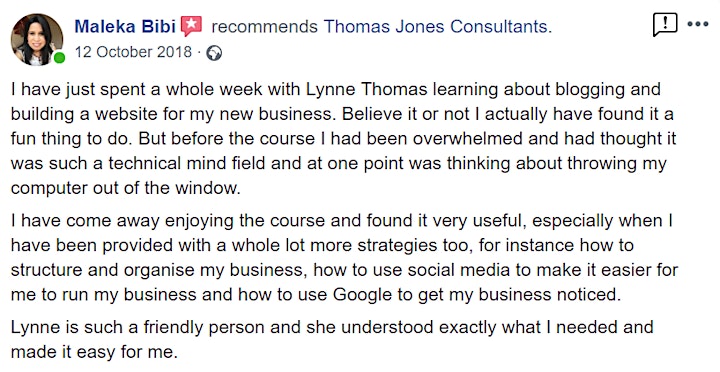Click the globe public privacy icon

point(214,53)
